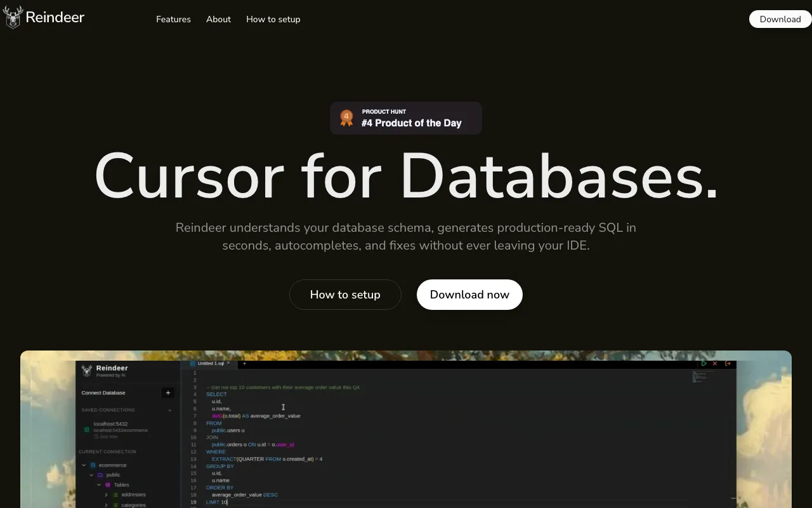Run the query with the green play icon
The height and width of the screenshot is (508, 812).
[x=704, y=364]
